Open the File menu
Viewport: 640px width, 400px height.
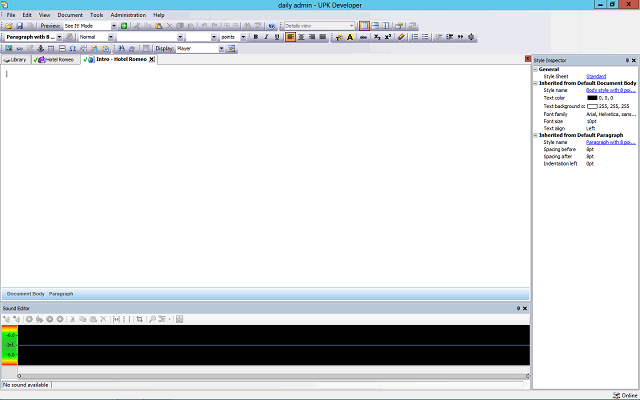coord(11,15)
